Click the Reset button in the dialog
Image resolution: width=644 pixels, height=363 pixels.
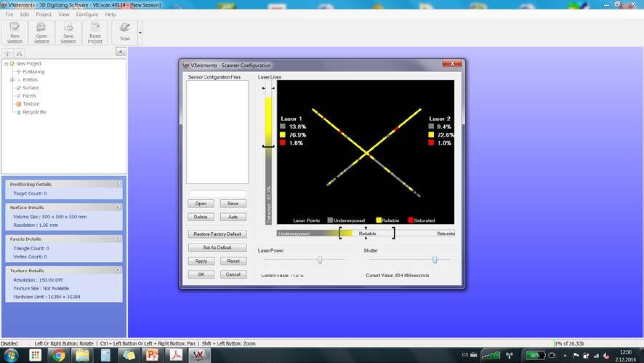tap(233, 261)
